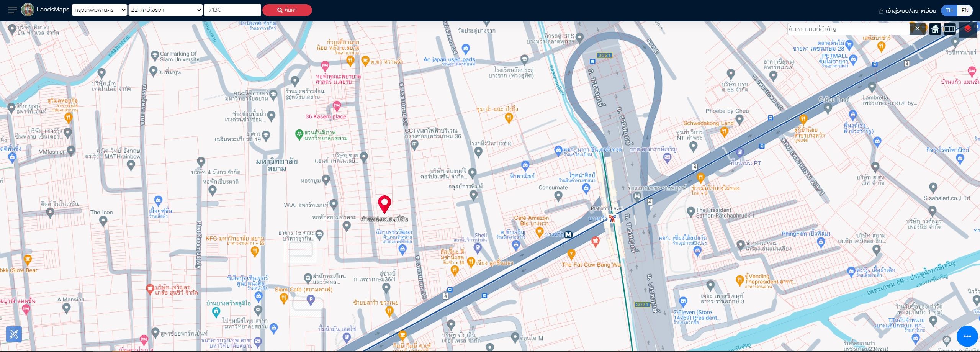This screenshot has width=980, height=352.
Task: Click the VMfashion location pin
Action: click(71, 151)
